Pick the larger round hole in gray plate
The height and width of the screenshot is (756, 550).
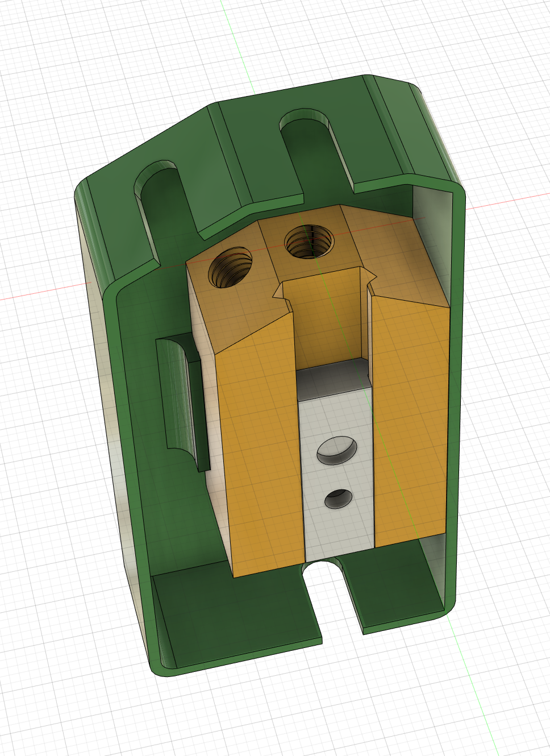point(337,451)
